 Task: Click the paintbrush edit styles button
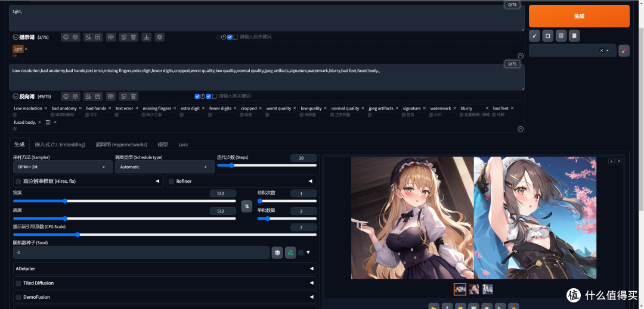[x=624, y=51]
